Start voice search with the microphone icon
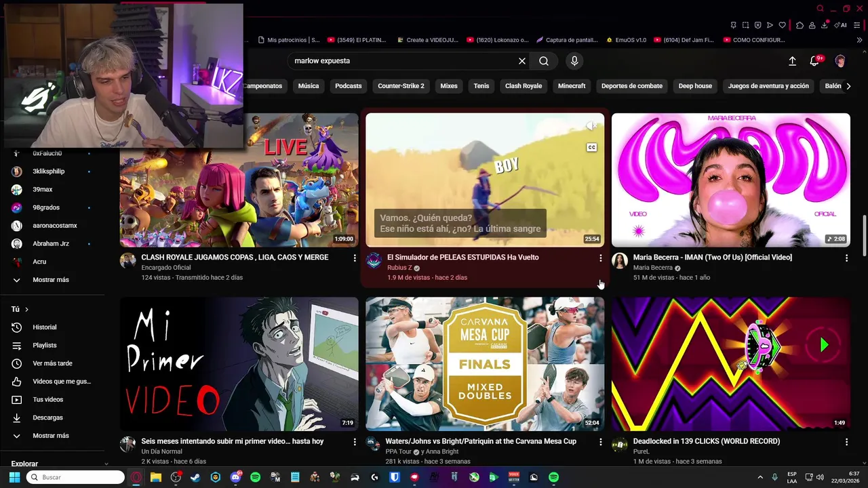This screenshot has height=488, width=868. (x=574, y=61)
